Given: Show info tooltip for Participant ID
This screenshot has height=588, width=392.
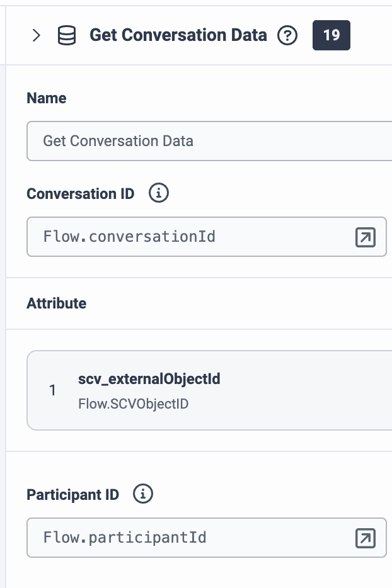Looking at the screenshot, I should [143, 494].
